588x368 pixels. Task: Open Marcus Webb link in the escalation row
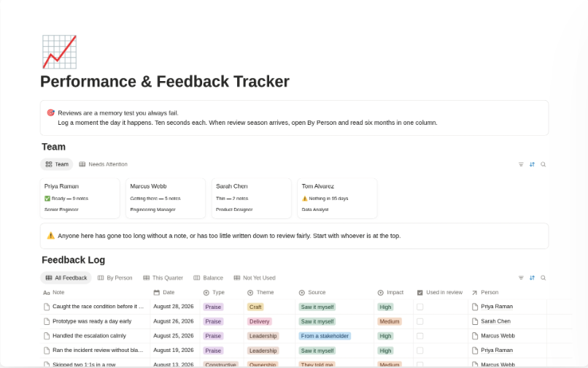pos(498,336)
